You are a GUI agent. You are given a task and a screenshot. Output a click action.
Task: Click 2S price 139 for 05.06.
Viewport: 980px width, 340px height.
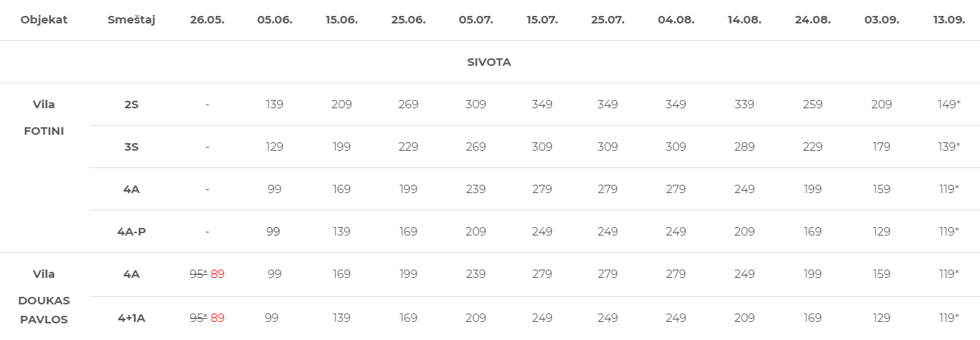coord(274,104)
